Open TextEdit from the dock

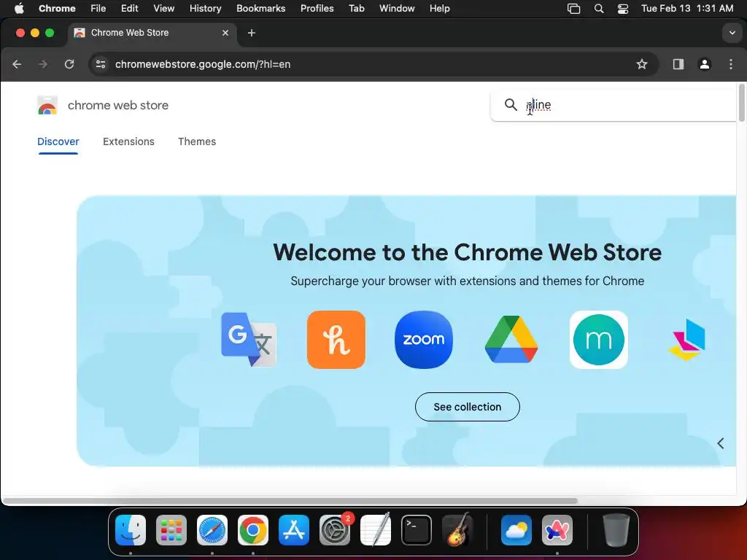click(x=376, y=530)
